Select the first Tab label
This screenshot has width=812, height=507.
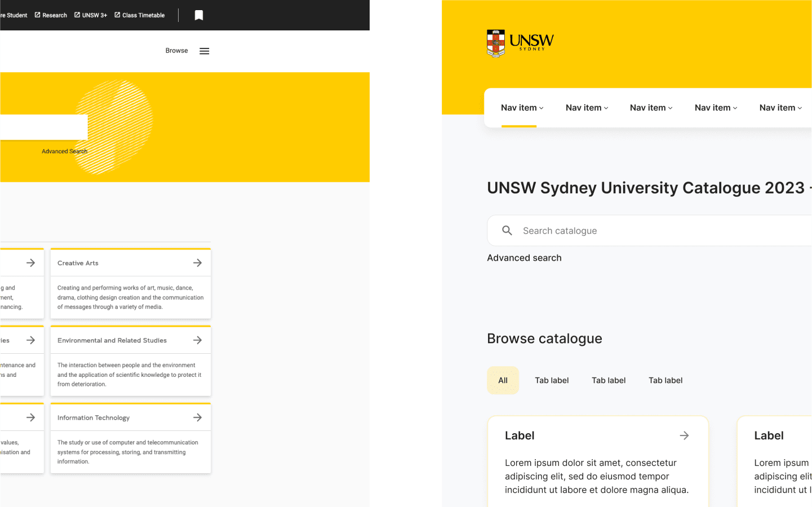tap(552, 380)
